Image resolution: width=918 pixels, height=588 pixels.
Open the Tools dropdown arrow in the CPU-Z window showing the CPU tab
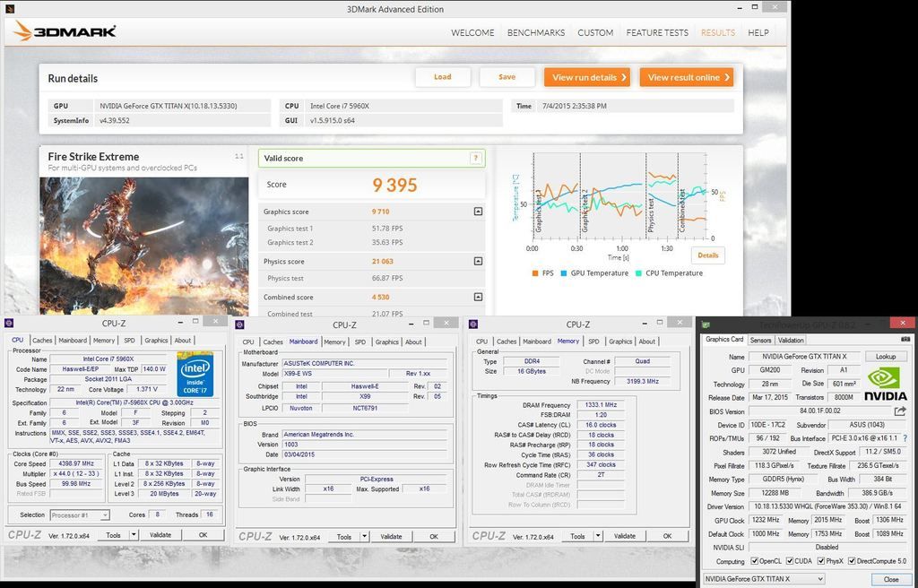[134, 535]
